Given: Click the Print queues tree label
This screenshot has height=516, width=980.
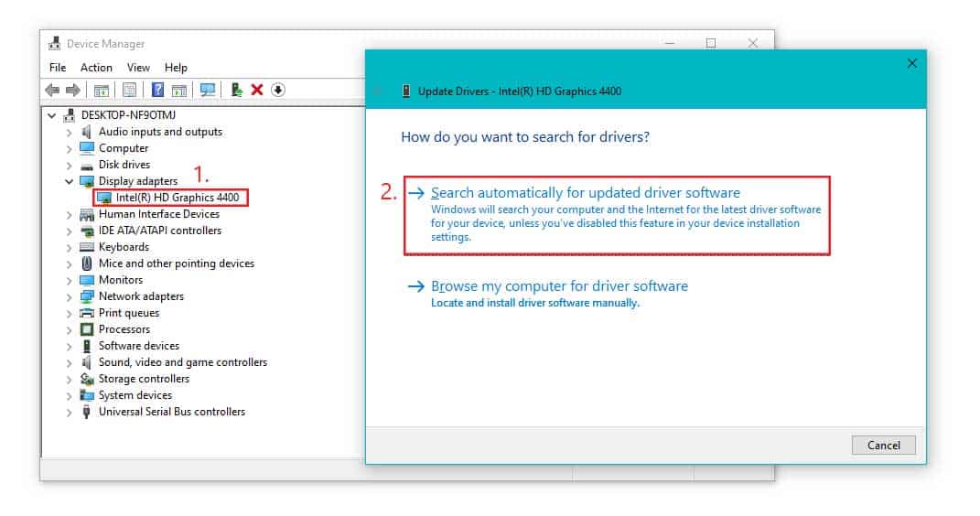Looking at the screenshot, I should click(129, 313).
